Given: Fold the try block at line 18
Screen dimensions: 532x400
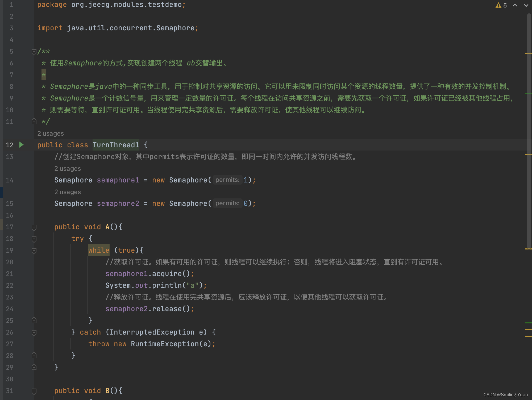Looking at the screenshot, I should pos(34,239).
